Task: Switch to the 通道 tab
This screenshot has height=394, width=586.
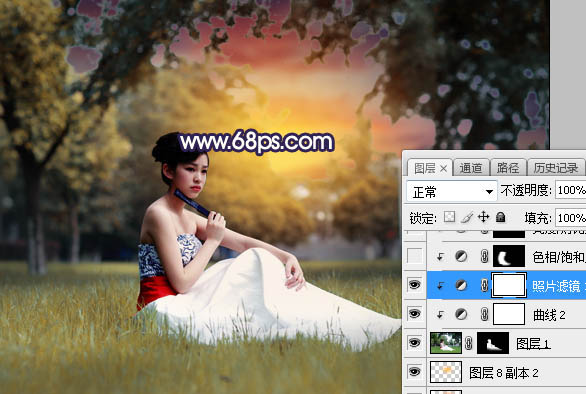Action: click(x=471, y=168)
